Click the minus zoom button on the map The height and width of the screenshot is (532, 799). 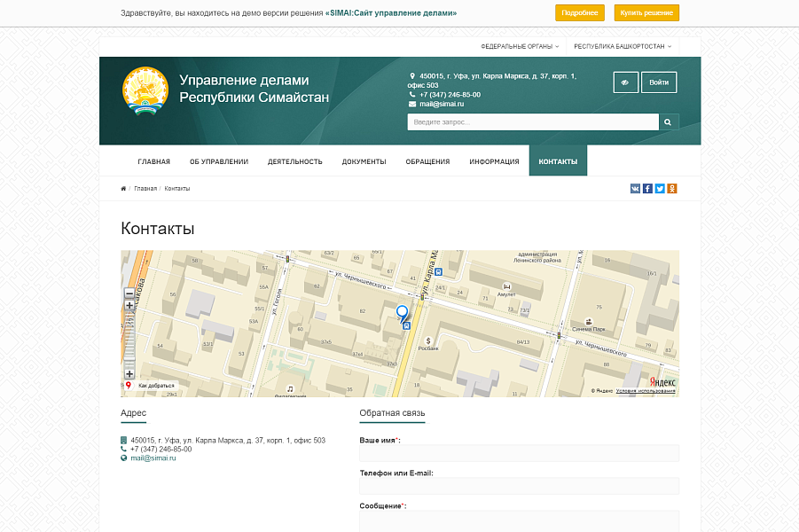[129, 293]
